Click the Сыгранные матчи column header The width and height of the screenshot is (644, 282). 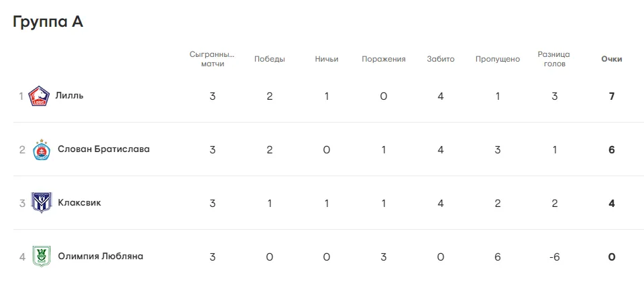(x=212, y=59)
